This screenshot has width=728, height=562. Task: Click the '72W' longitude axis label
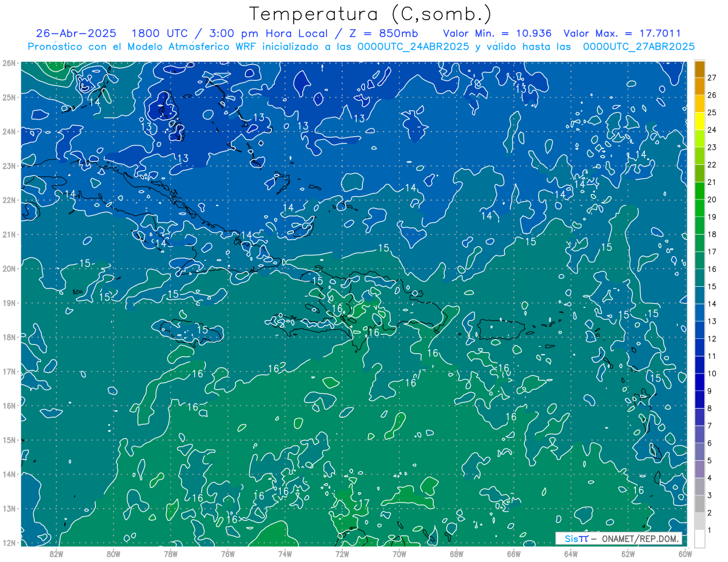click(x=342, y=554)
